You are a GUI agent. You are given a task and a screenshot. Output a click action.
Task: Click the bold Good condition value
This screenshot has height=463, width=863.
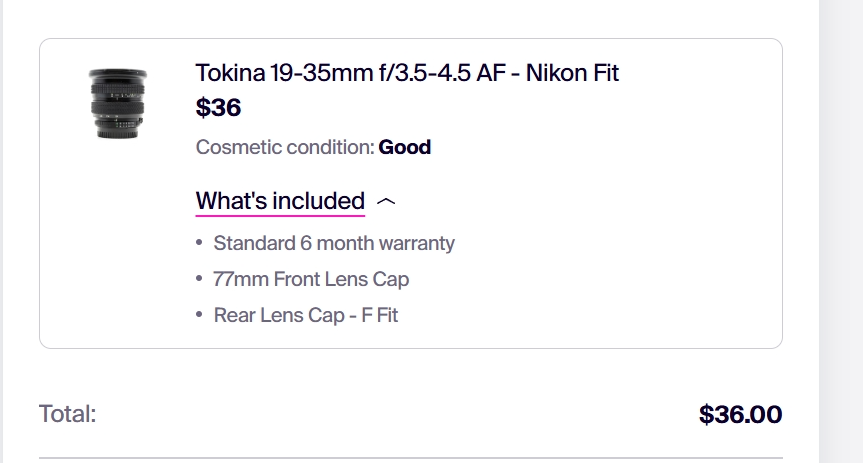point(405,147)
